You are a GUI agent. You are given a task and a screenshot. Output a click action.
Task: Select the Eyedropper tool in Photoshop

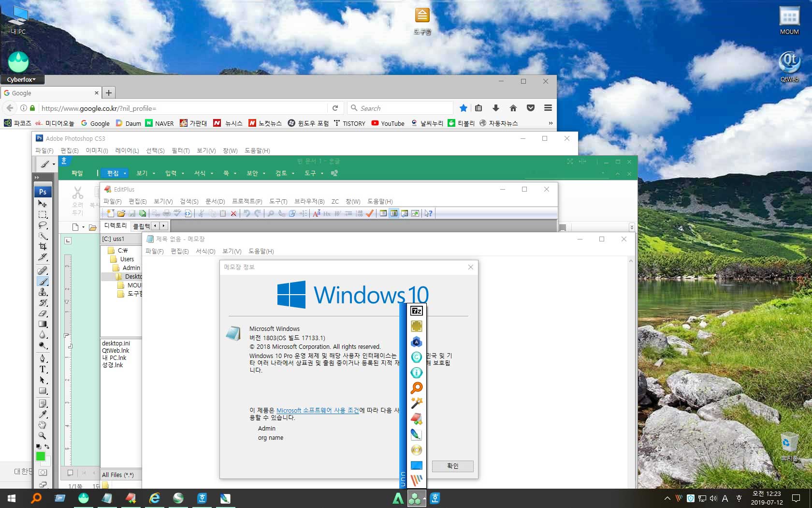[x=43, y=414]
